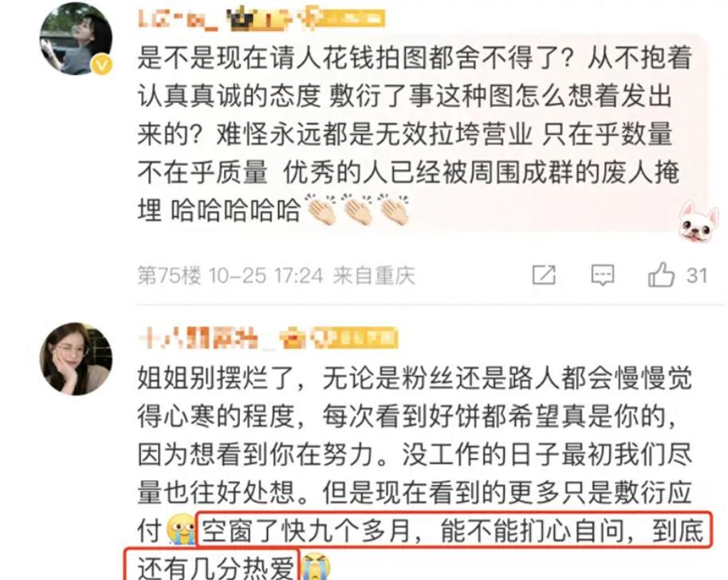Viewport: 728px width, 580px height.
Task: Tap the first commenter's blurred username
Action: pyautogui.click(x=177, y=19)
